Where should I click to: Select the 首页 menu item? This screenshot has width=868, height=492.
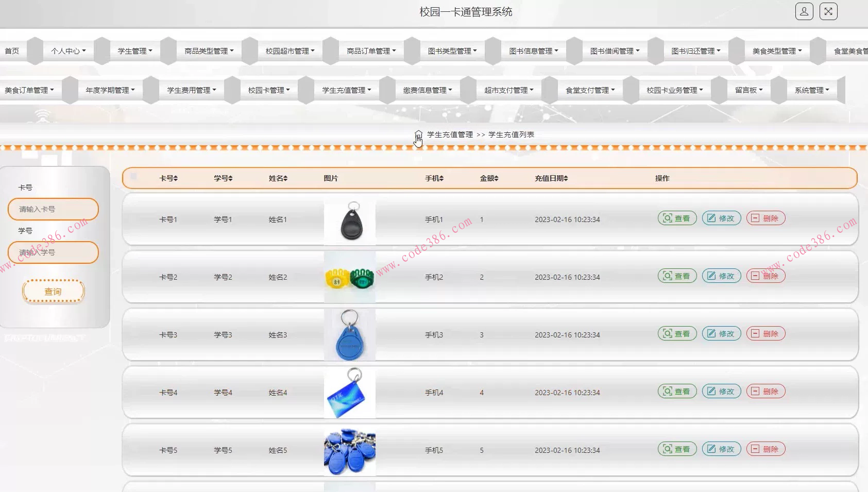point(12,50)
